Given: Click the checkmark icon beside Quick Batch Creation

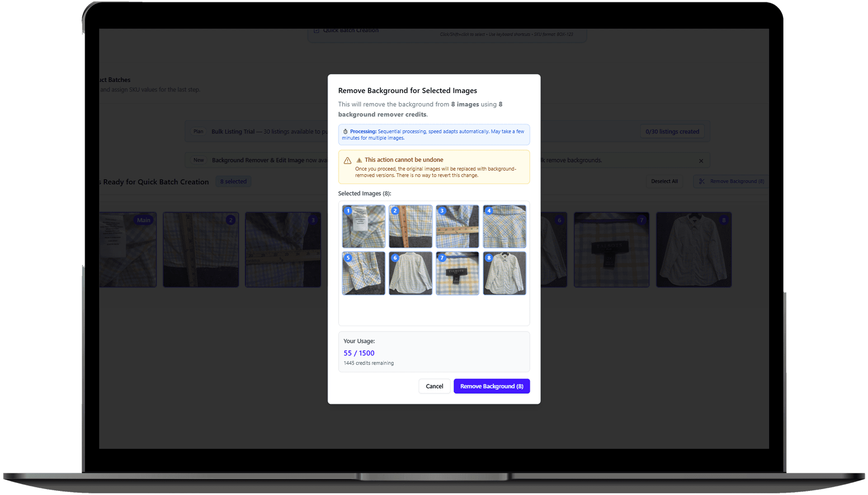Looking at the screenshot, I should (316, 30).
